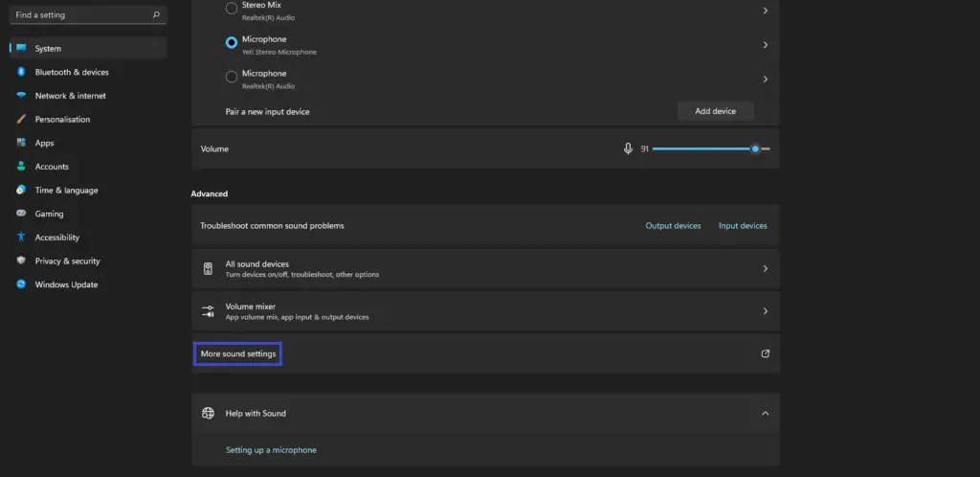Open Accessibility settings

point(88,237)
